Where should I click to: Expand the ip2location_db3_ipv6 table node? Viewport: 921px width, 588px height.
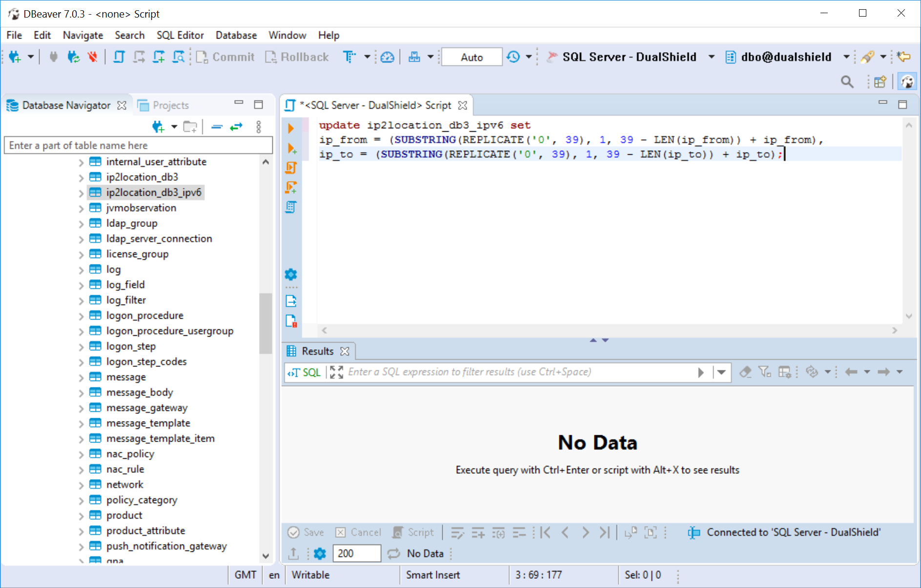81,193
